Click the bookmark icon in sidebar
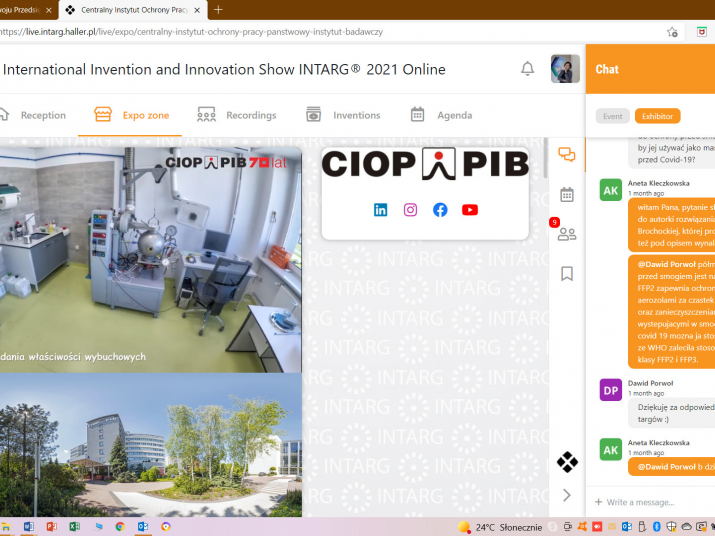Screen dimensions: 715x536 [567, 273]
